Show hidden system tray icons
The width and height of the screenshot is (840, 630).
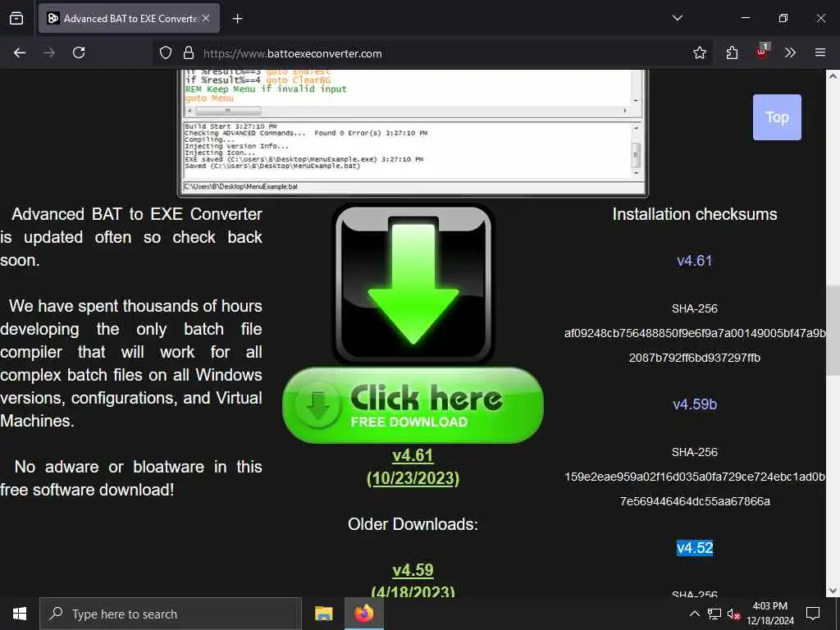coord(694,614)
